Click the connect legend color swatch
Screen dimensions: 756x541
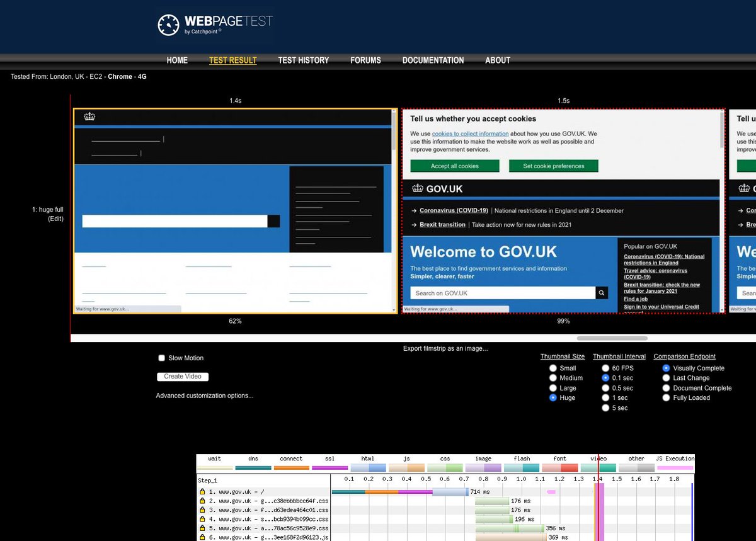[x=292, y=467]
